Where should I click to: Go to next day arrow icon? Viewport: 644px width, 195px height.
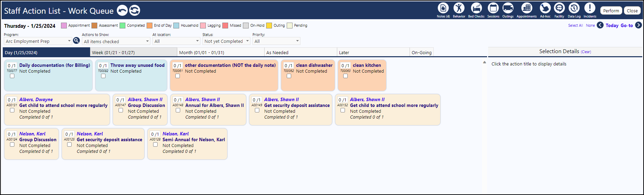click(639, 25)
